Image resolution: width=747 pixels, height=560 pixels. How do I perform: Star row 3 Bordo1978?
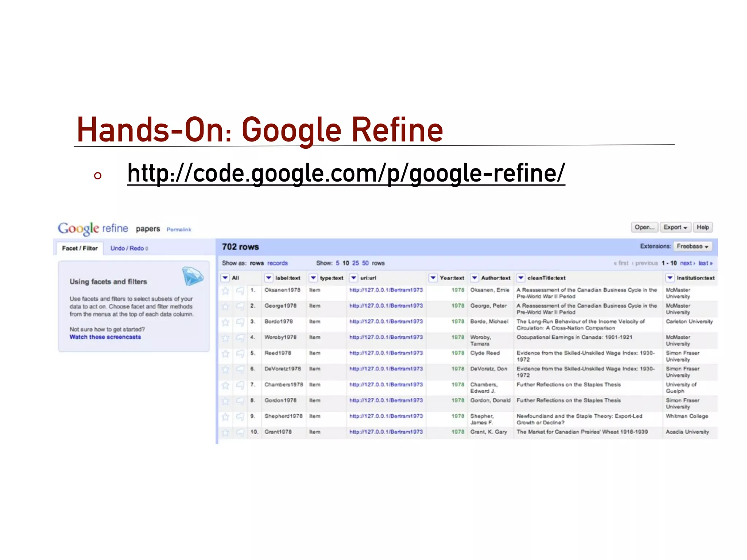tap(225, 322)
